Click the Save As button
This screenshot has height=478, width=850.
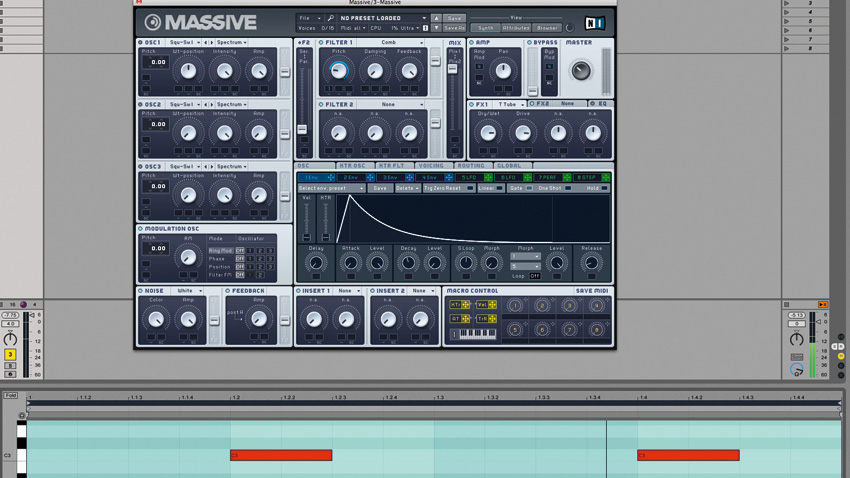click(x=454, y=28)
